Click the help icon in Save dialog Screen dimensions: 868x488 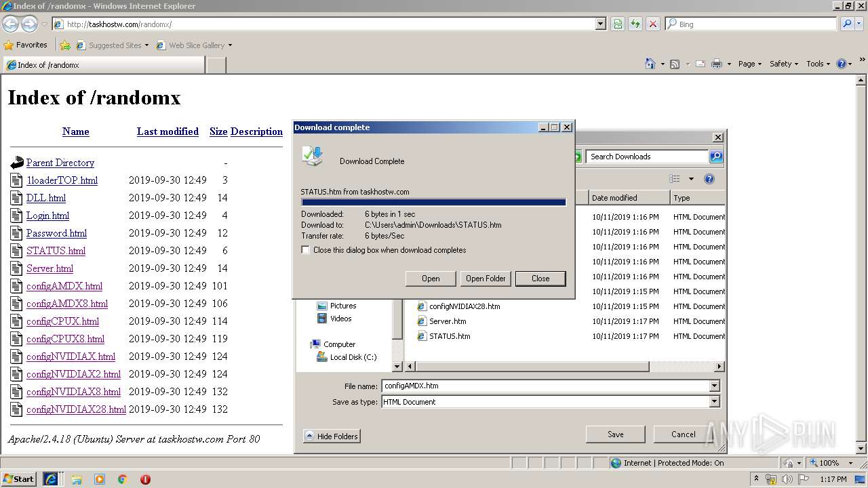pyautogui.click(x=709, y=179)
